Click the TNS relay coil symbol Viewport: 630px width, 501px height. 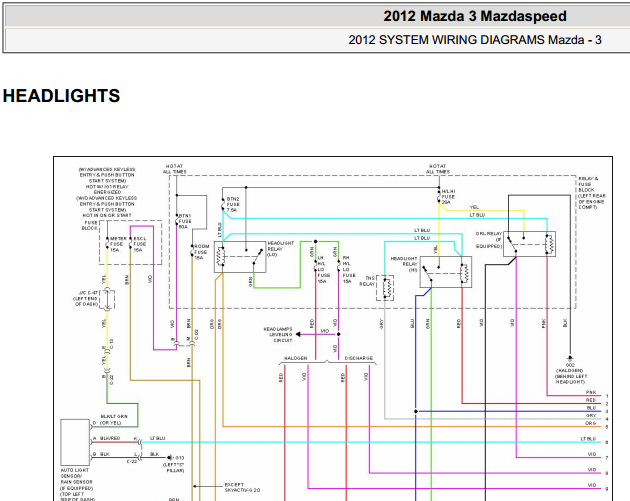coord(387,288)
